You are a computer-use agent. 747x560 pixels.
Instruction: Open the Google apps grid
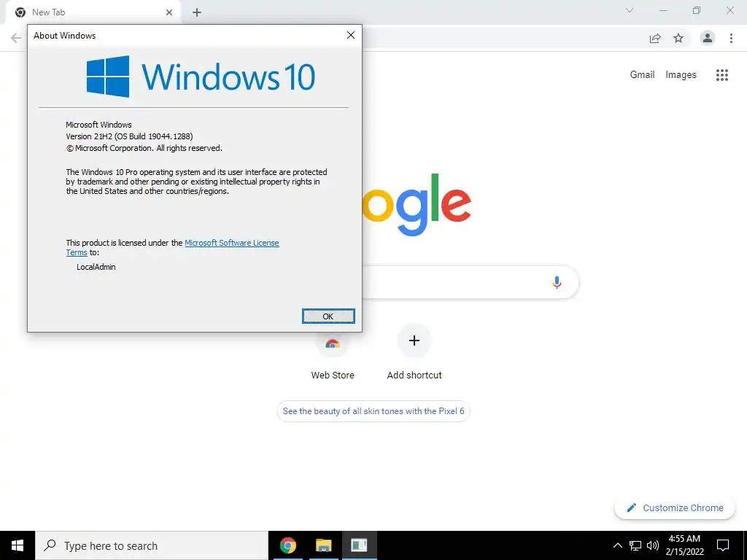click(721, 75)
